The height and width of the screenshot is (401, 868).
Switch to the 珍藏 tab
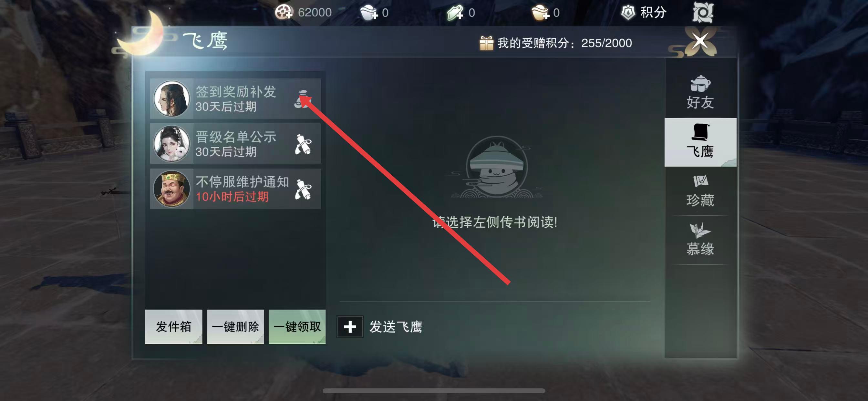pos(700,191)
